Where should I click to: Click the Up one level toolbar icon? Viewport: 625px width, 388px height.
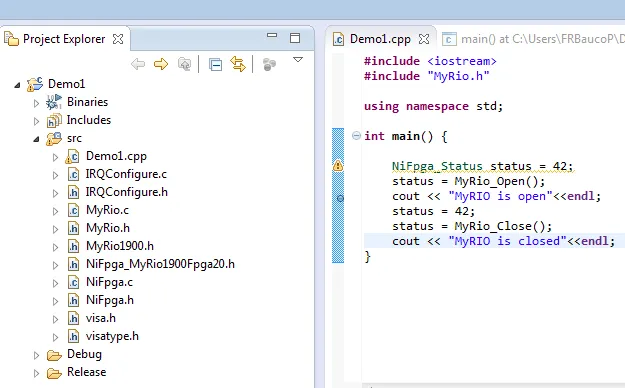[184, 64]
